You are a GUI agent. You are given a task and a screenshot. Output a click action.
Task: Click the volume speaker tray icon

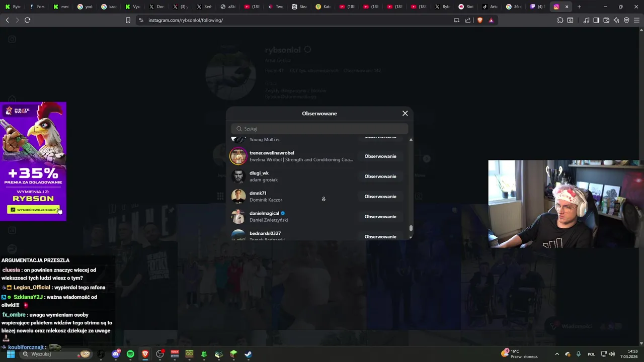pyautogui.click(x=612, y=354)
